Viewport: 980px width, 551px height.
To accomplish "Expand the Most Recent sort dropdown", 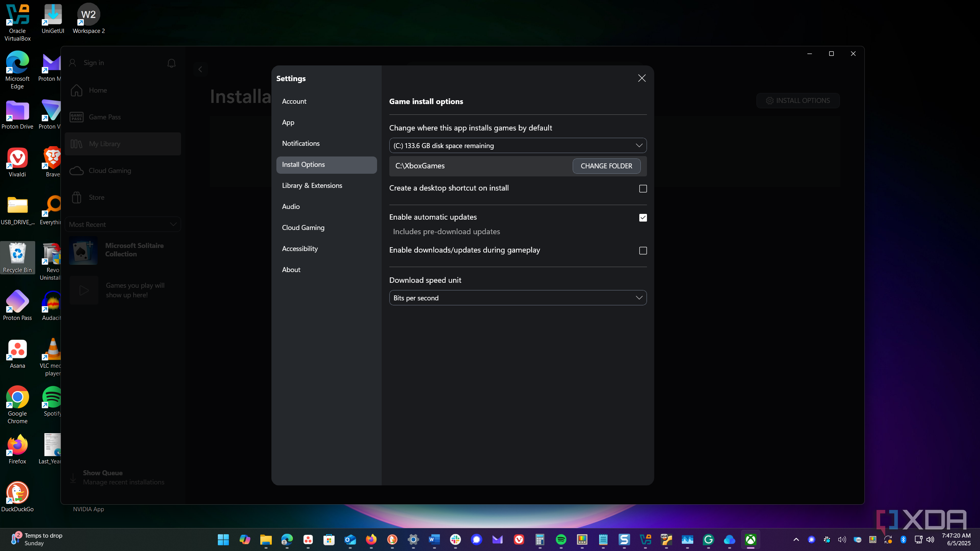I will [x=123, y=225].
